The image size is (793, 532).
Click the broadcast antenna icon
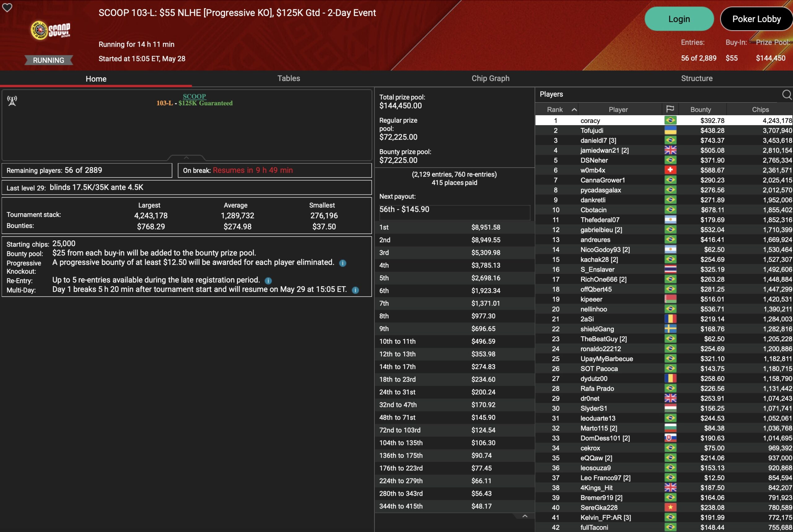(12, 101)
